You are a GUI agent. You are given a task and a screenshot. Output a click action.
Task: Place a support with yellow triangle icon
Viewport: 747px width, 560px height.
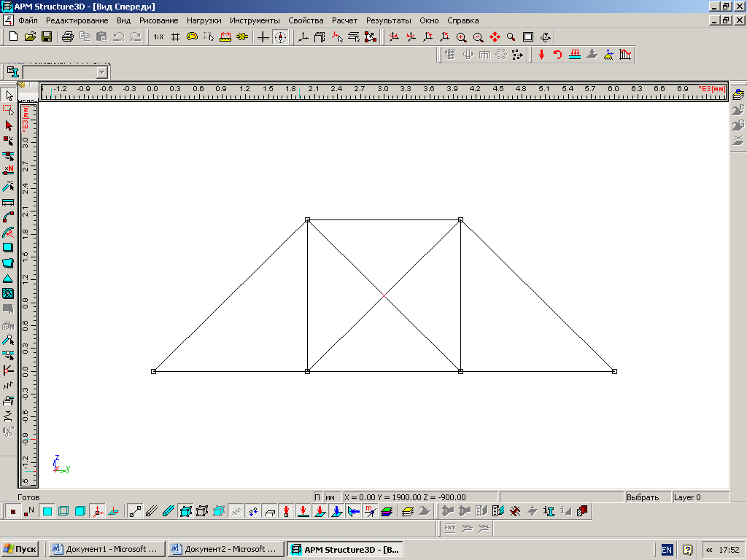pyautogui.click(x=608, y=54)
